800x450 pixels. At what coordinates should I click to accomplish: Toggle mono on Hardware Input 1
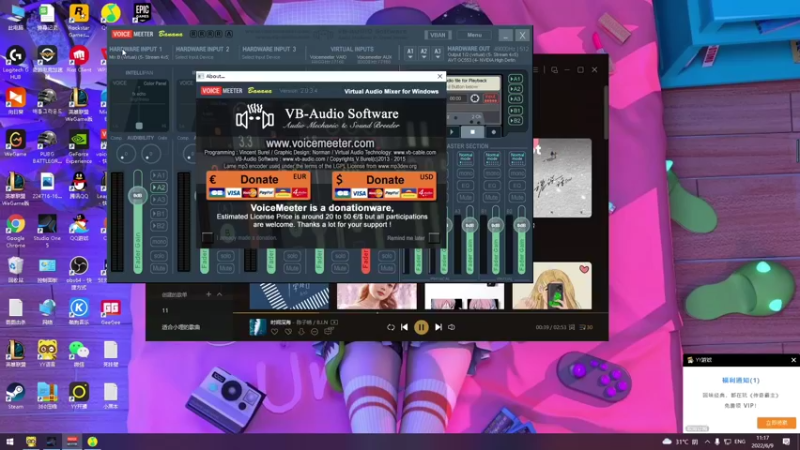point(159,241)
